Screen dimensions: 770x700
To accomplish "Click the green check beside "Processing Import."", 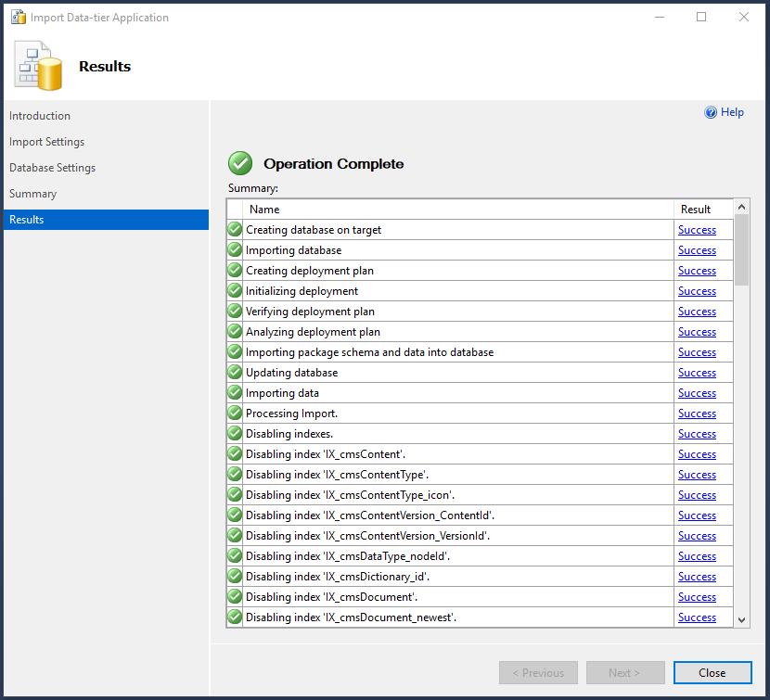I will (234, 414).
